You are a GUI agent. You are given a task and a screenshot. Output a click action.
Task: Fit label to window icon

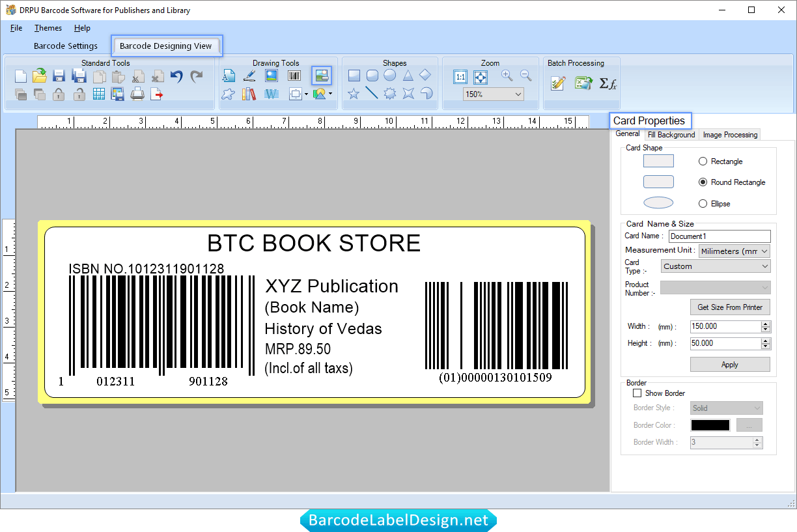[481, 77]
